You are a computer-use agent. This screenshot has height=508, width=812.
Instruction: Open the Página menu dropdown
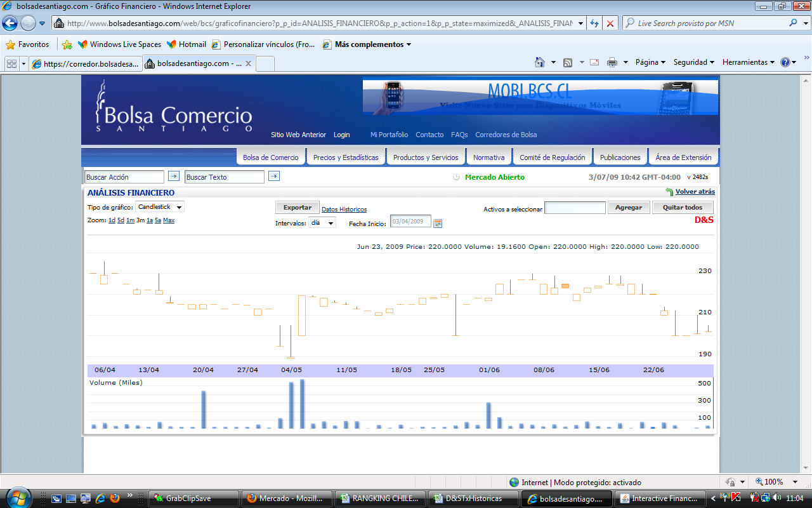click(650, 62)
